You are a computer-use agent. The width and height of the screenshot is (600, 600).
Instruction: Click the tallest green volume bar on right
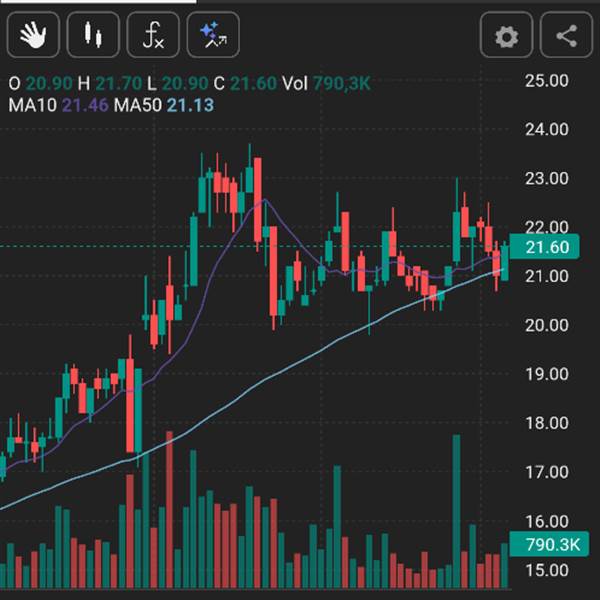pos(456,511)
